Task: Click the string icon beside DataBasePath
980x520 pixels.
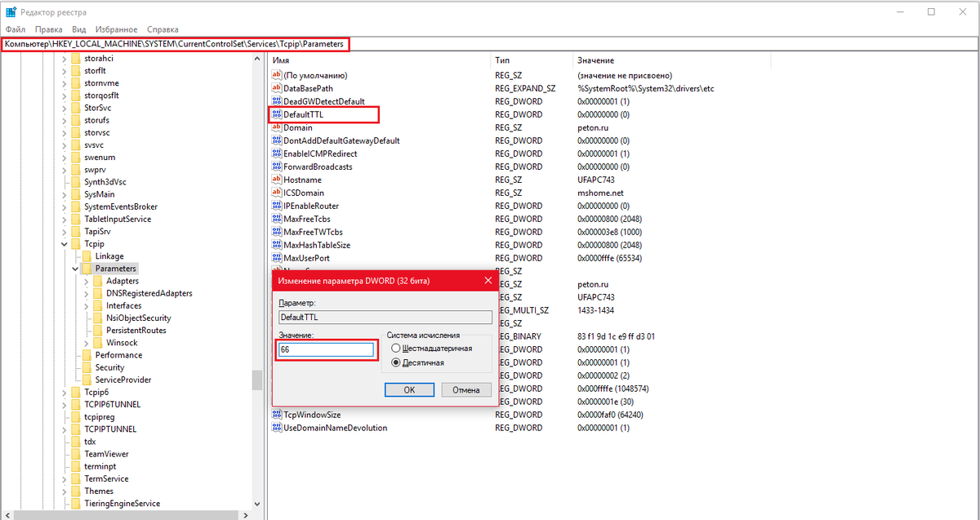Action: 276,88
